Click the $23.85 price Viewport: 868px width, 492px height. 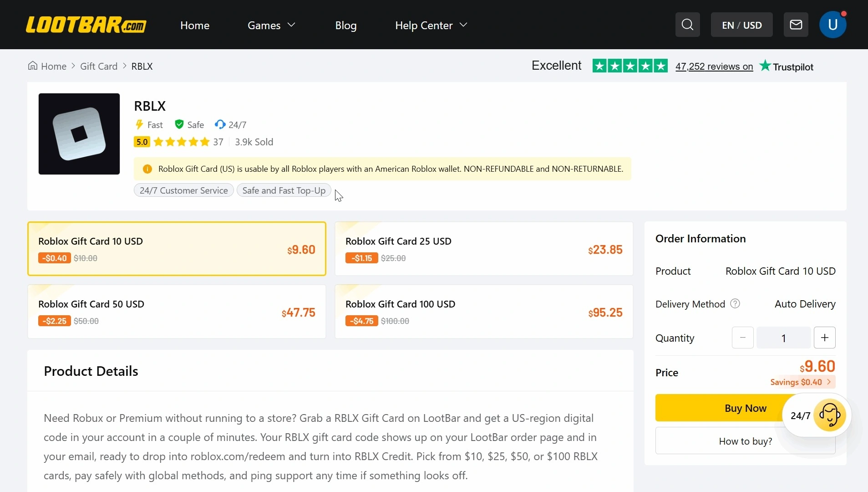(605, 250)
